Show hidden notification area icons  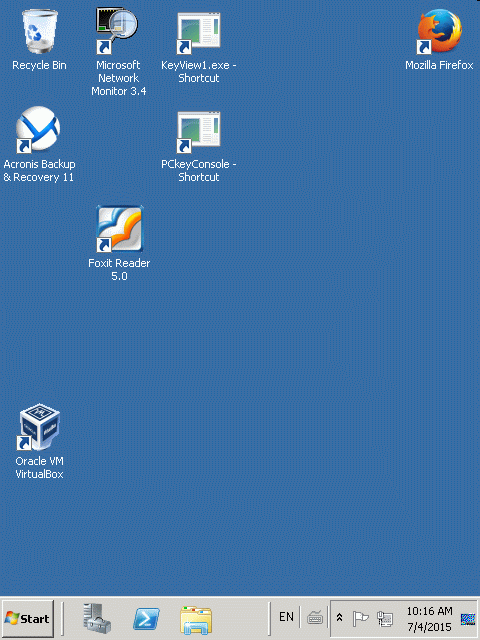tap(339, 618)
